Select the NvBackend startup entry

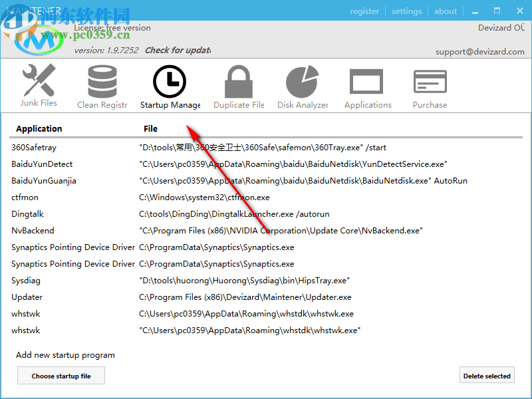coord(33,231)
